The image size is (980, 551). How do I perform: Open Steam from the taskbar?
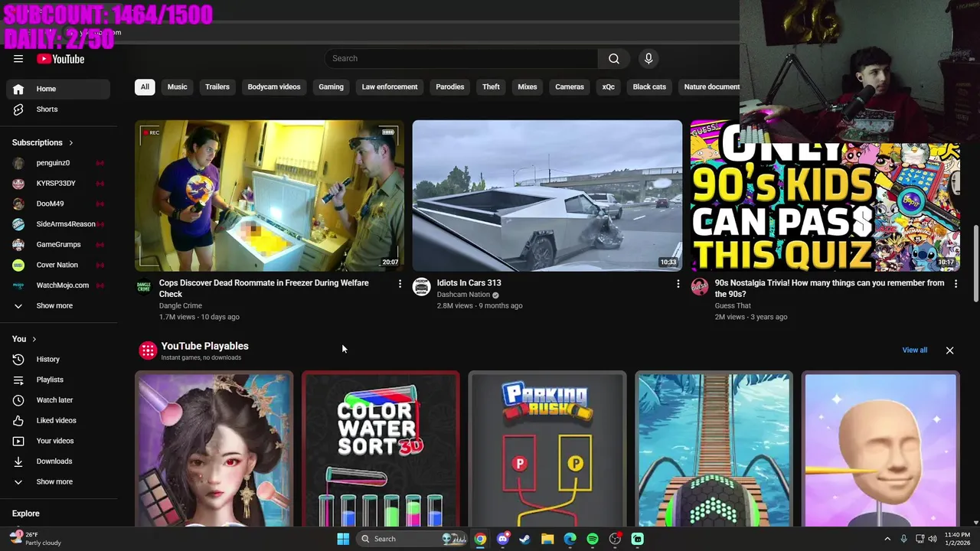524,539
